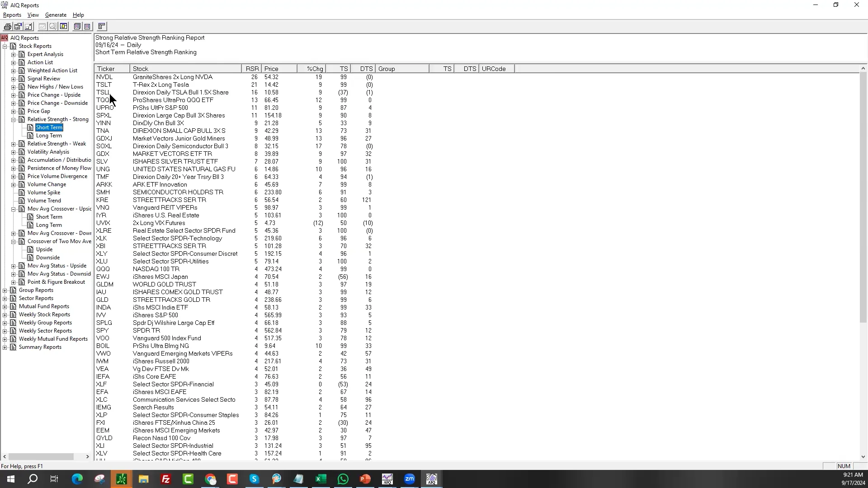Expand the Volatility Analysis node

(x=14, y=152)
